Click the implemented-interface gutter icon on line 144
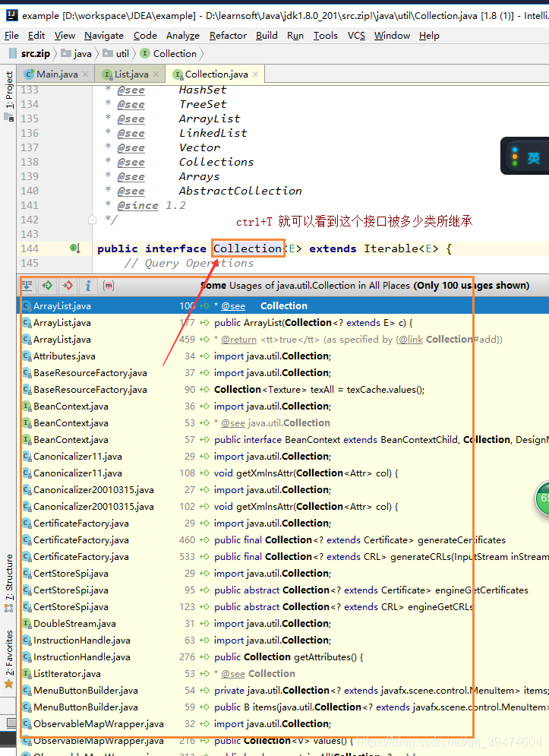 click(74, 248)
